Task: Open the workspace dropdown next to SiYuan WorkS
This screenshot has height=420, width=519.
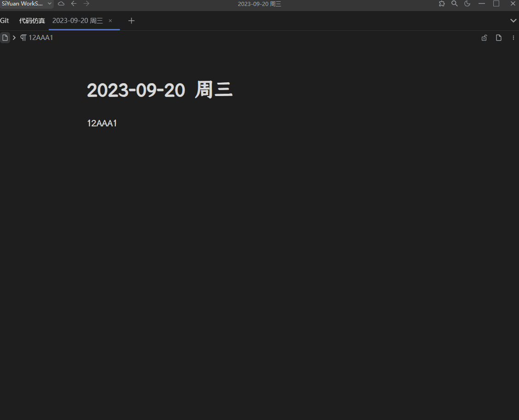Action: [x=49, y=4]
